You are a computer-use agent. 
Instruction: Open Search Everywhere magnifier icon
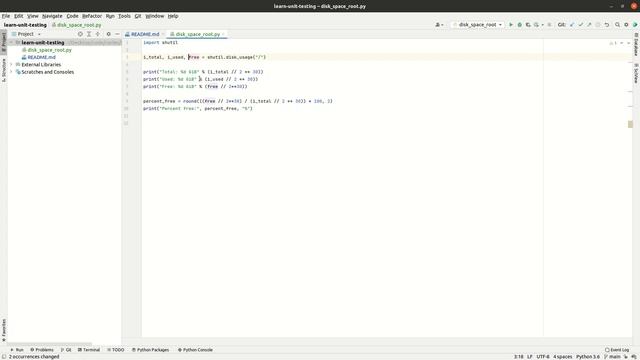pos(618,25)
